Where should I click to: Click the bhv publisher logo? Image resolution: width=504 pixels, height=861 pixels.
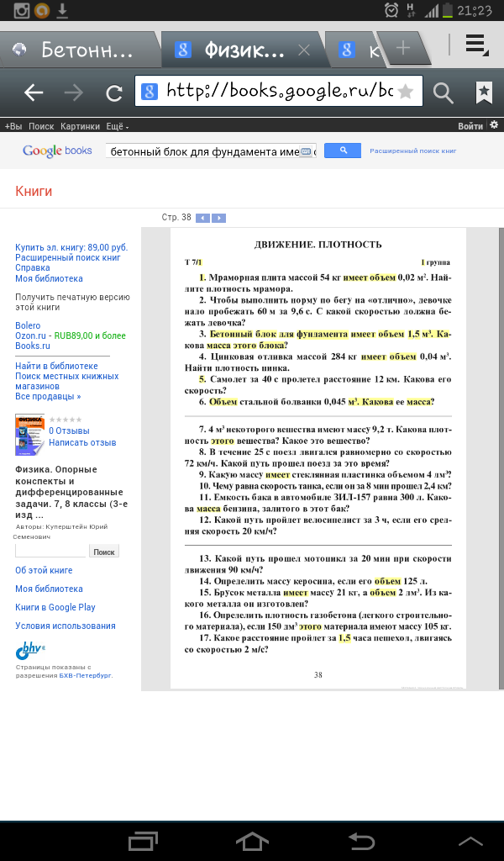31,650
